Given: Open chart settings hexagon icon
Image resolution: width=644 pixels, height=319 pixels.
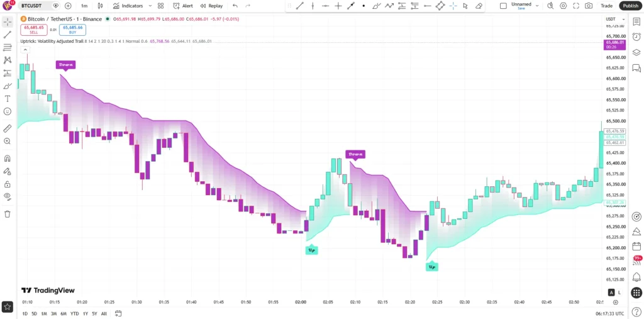Looking at the screenshot, I should click(563, 6).
